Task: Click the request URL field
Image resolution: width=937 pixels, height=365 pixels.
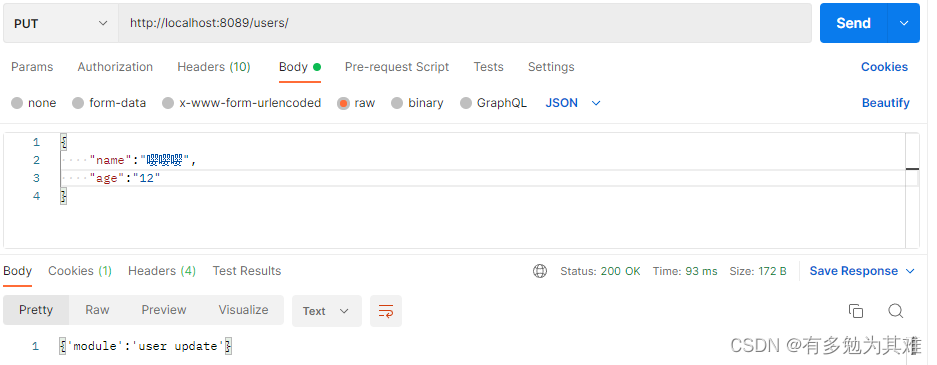Action: point(465,23)
